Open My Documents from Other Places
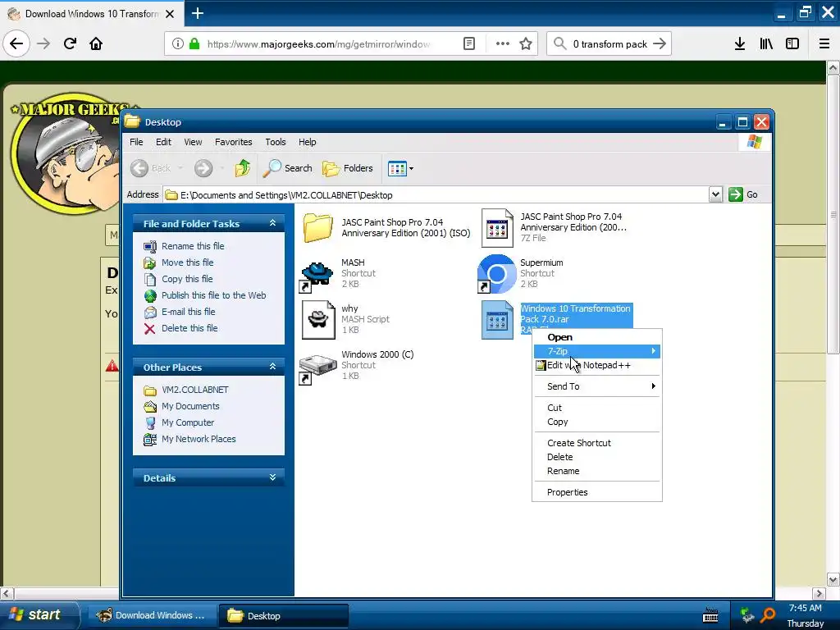The width and height of the screenshot is (840, 630). (190, 406)
